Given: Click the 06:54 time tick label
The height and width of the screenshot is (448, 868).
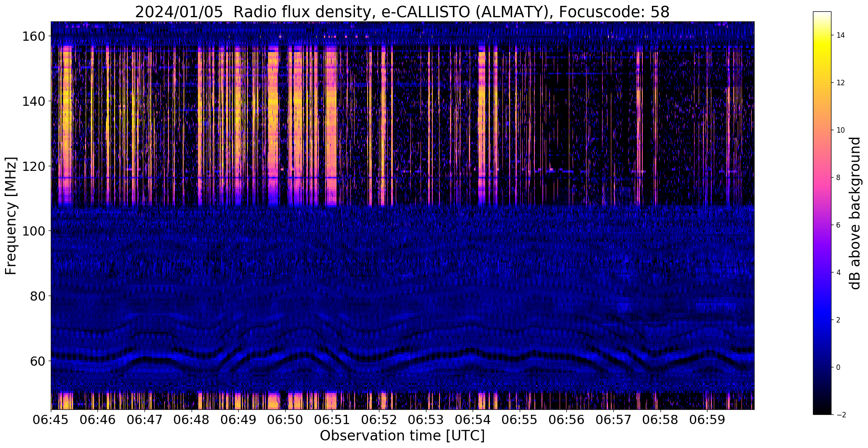Looking at the screenshot, I should pyautogui.click(x=473, y=420).
